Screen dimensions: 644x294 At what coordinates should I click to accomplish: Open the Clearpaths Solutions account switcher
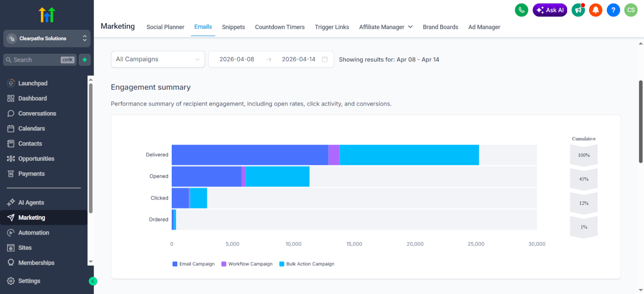[x=47, y=38]
